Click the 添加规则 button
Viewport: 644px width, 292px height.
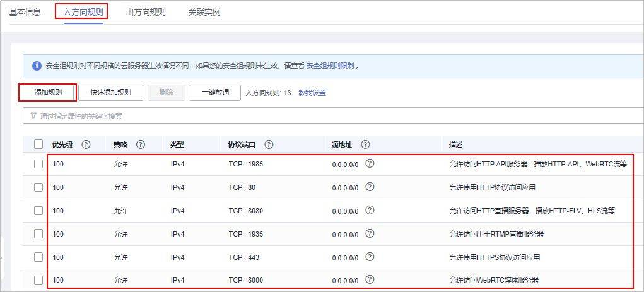pos(48,93)
